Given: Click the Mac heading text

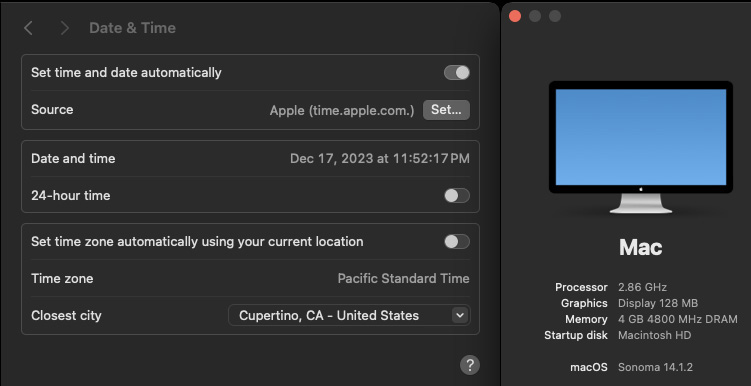Looking at the screenshot, I should coord(641,247).
